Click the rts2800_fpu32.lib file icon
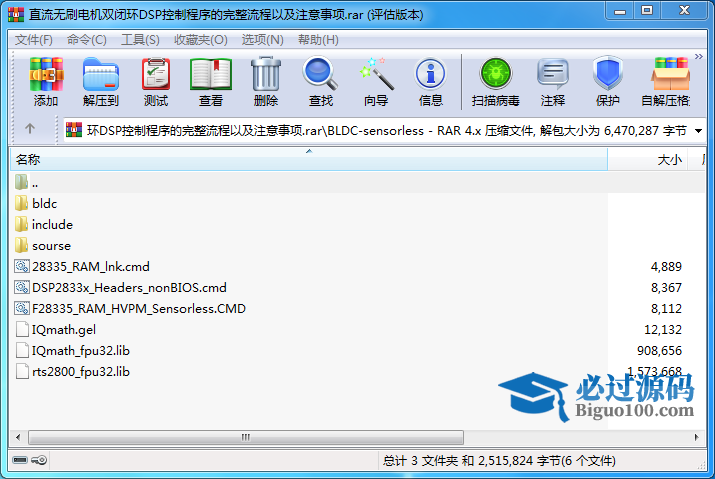 [x=22, y=371]
